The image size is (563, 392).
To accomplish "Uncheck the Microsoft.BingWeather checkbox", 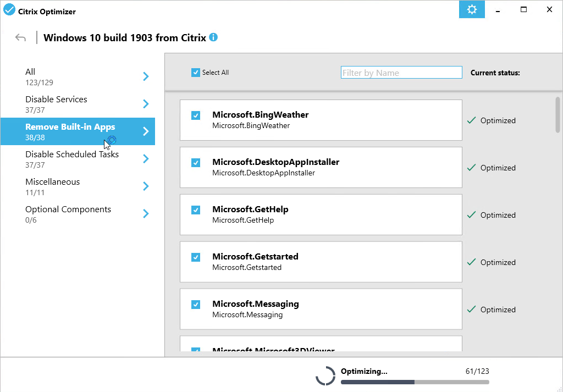I will (196, 115).
